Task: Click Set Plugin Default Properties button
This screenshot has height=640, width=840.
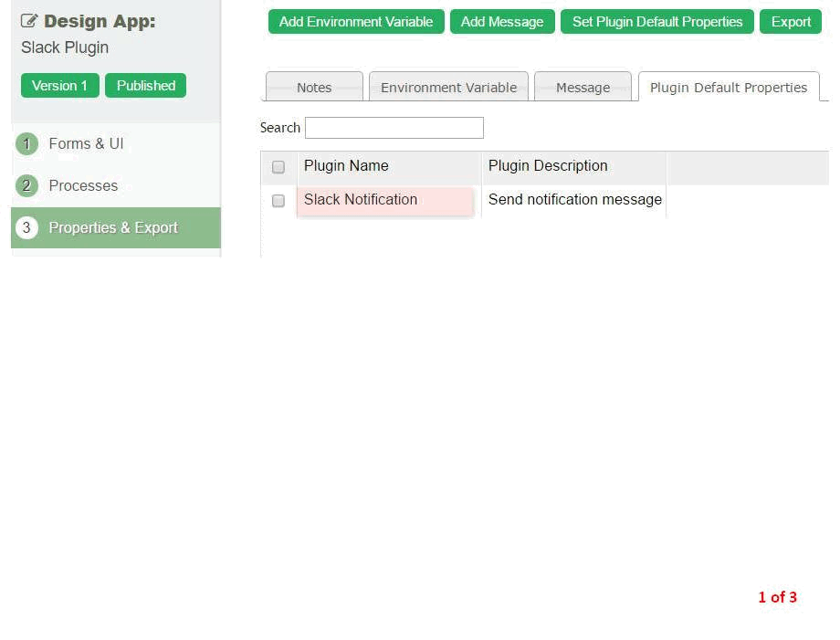Action: (657, 21)
